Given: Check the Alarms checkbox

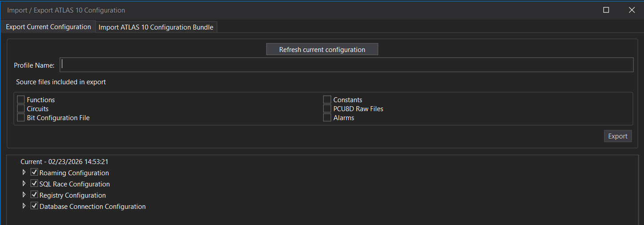Looking at the screenshot, I should click(x=327, y=117).
